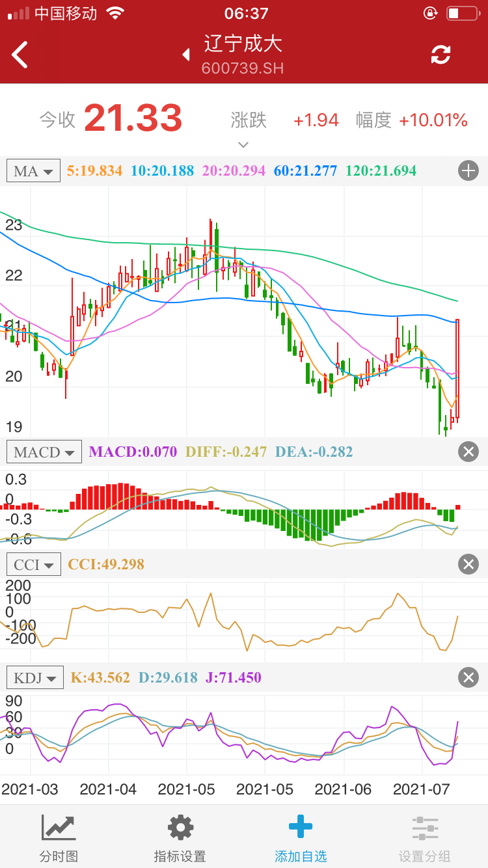This screenshot has width=488, height=868.
Task: Tap the closing price 21.33
Action: (133, 118)
